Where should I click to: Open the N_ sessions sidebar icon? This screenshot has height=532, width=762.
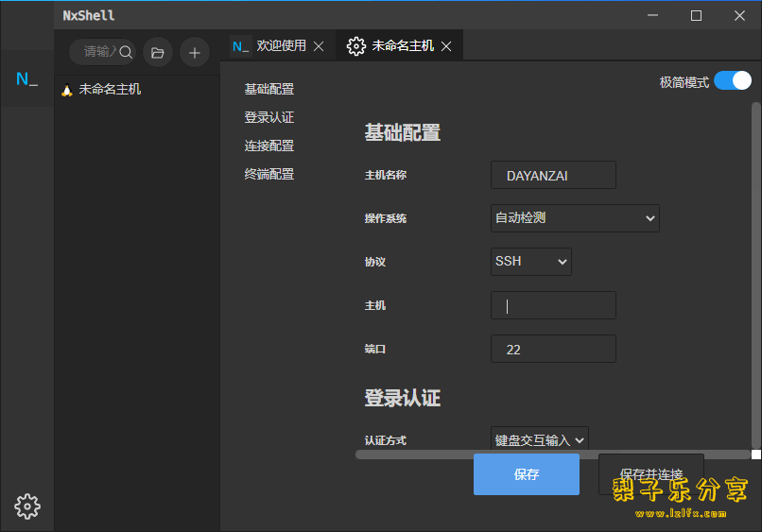[26, 78]
